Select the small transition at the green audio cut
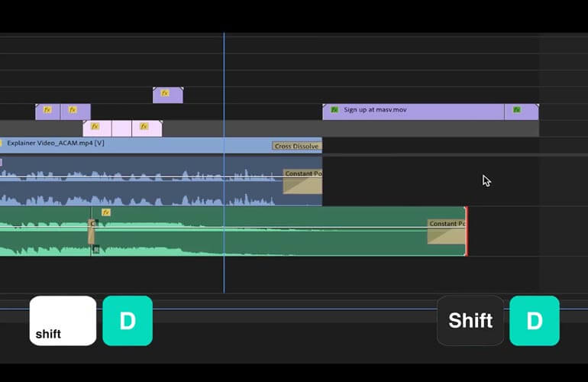Image resolution: width=588 pixels, height=382 pixels. click(x=91, y=232)
